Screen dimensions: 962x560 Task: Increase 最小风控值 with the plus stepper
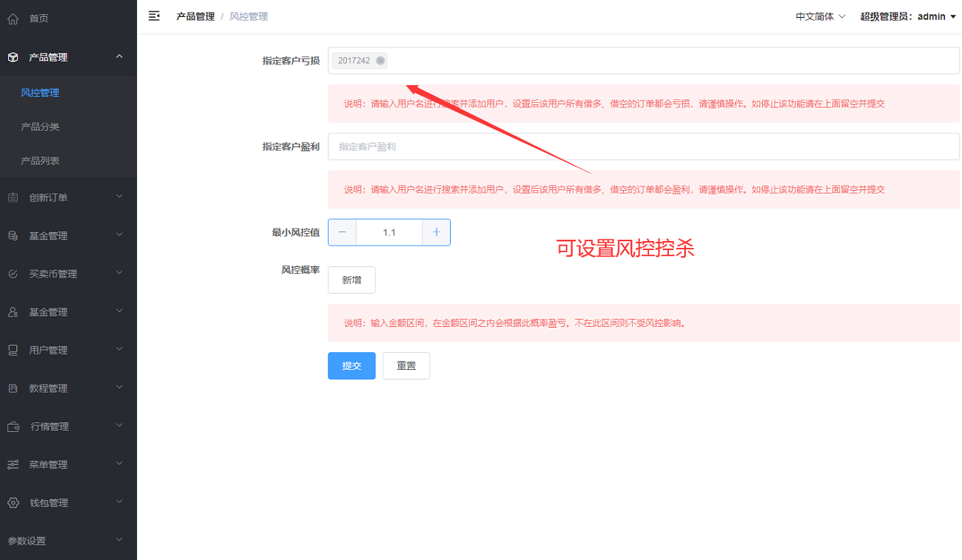(437, 232)
